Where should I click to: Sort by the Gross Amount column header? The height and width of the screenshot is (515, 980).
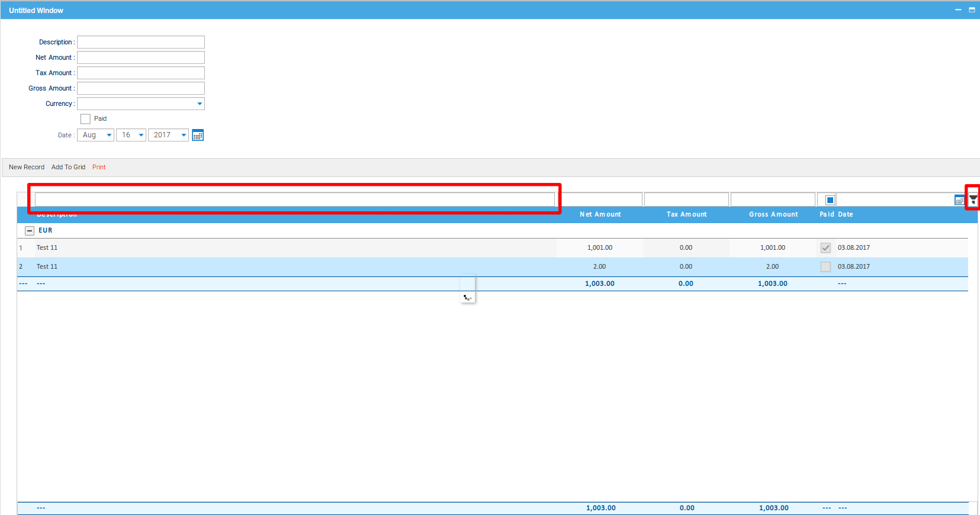[773, 214]
